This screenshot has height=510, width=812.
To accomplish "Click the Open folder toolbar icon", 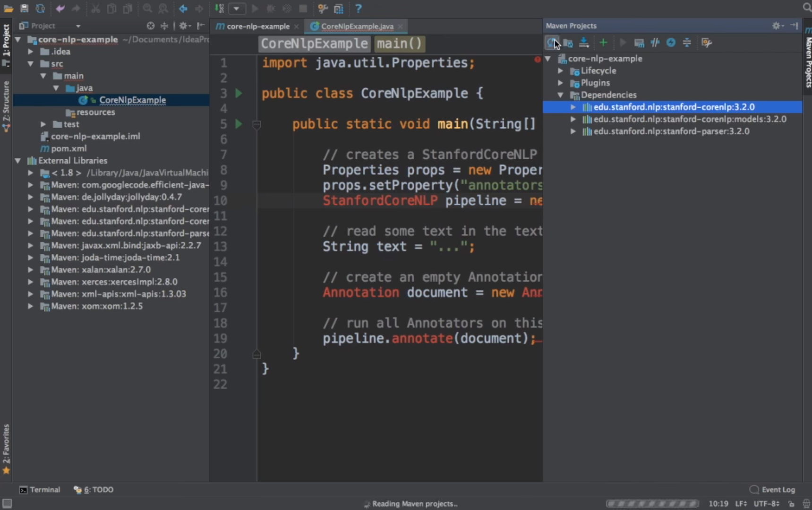I will (8, 9).
